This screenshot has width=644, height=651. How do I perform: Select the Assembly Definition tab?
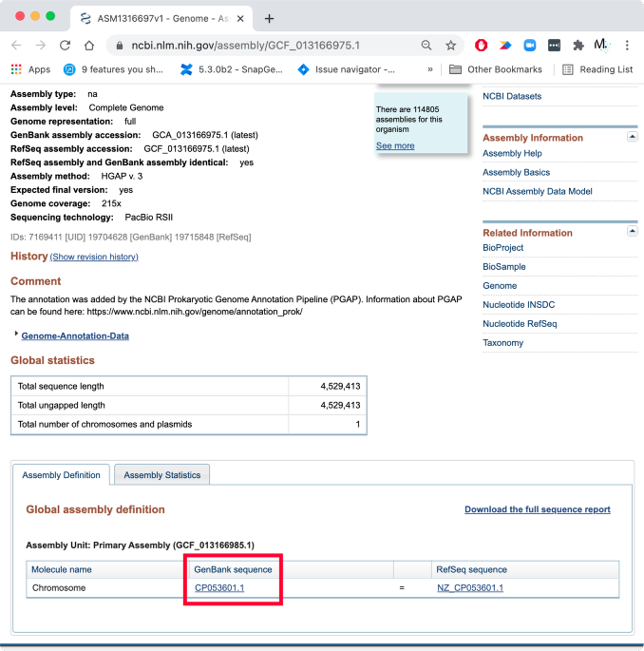click(61, 475)
